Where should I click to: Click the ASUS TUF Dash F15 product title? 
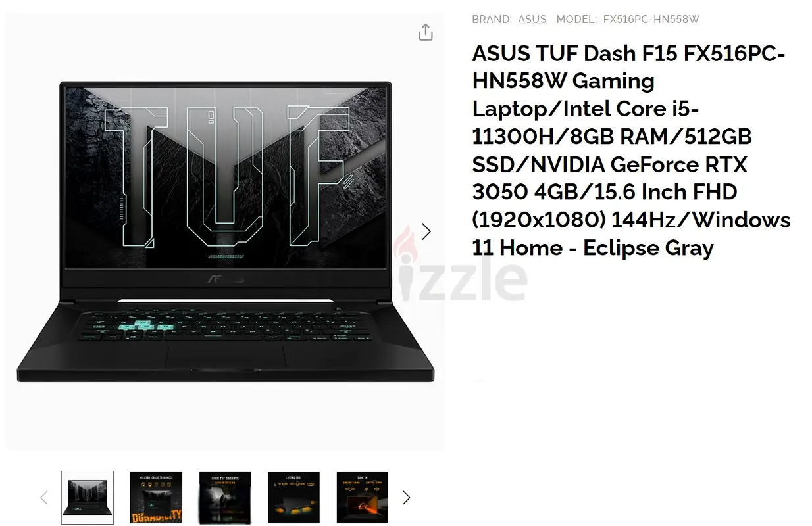tap(631, 150)
